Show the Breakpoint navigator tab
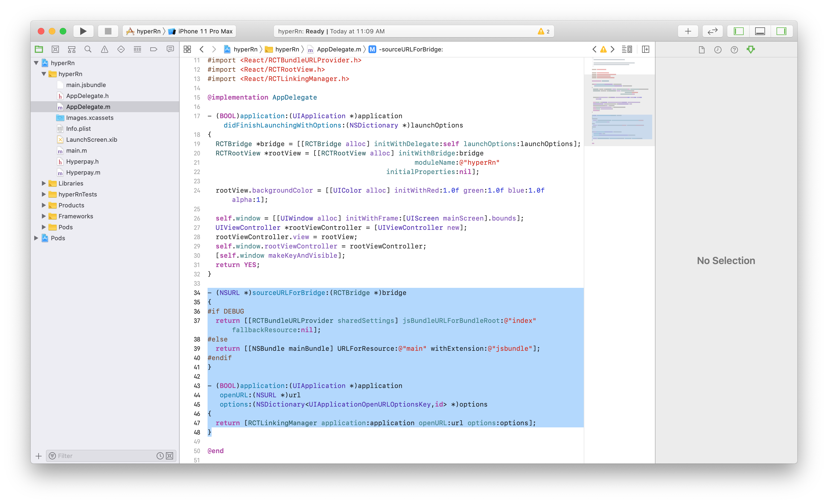828x504 pixels. [x=154, y=49]
